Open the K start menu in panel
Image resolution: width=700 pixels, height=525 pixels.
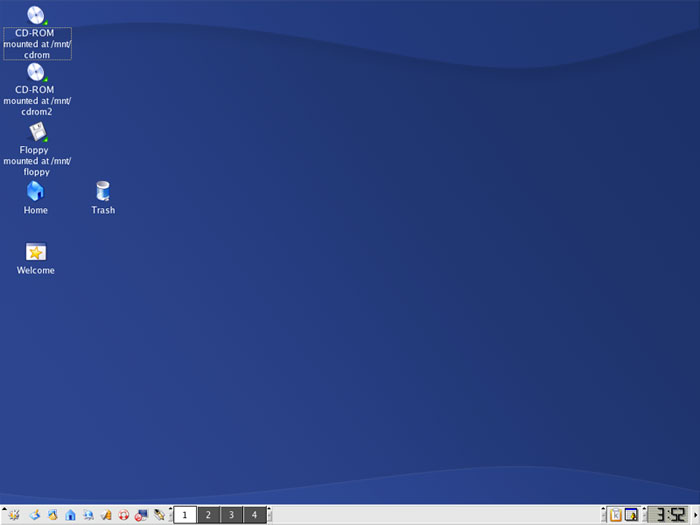pyautogui.click(x=14, y=515)
